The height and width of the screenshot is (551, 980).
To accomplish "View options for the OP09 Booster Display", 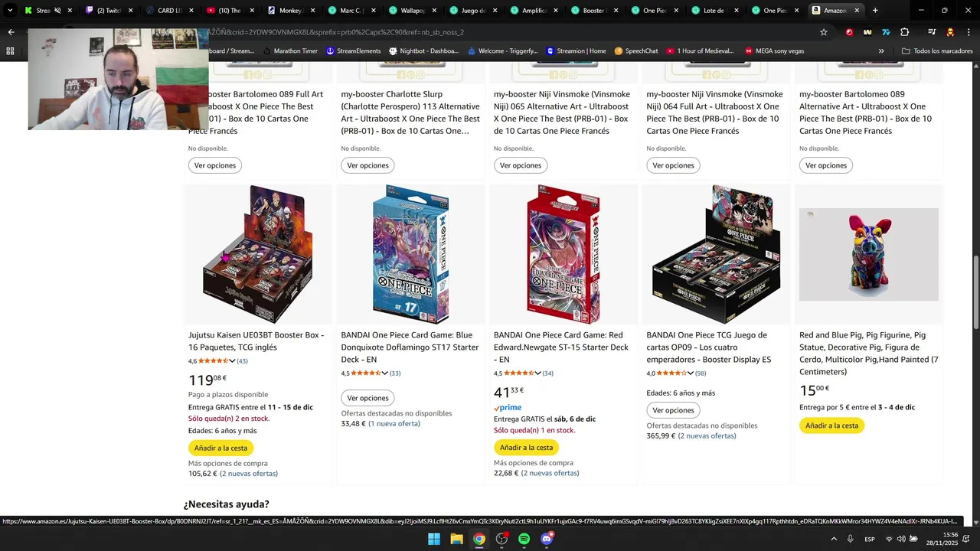I will pos(673,410).
